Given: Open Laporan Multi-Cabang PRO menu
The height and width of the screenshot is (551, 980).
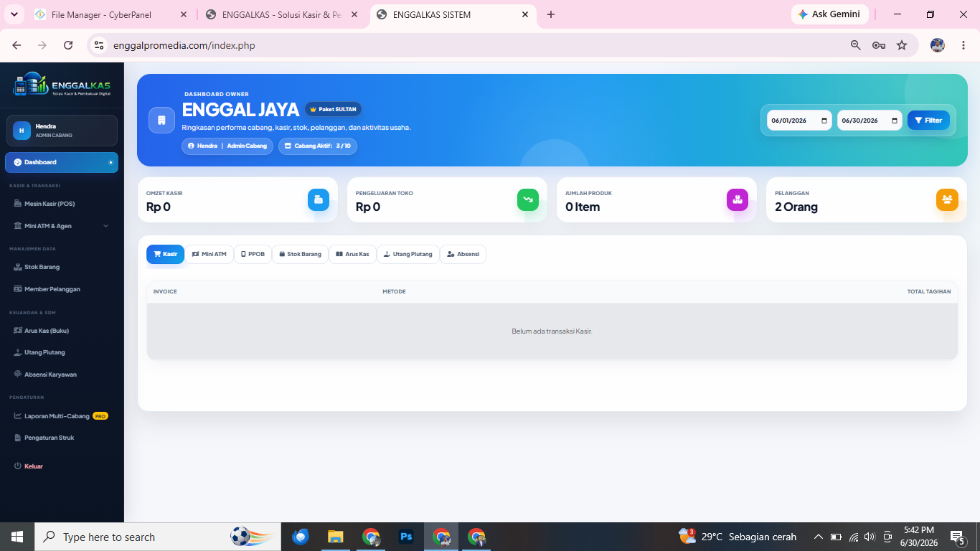Looking at the screenshot, I should click(62, 416).
